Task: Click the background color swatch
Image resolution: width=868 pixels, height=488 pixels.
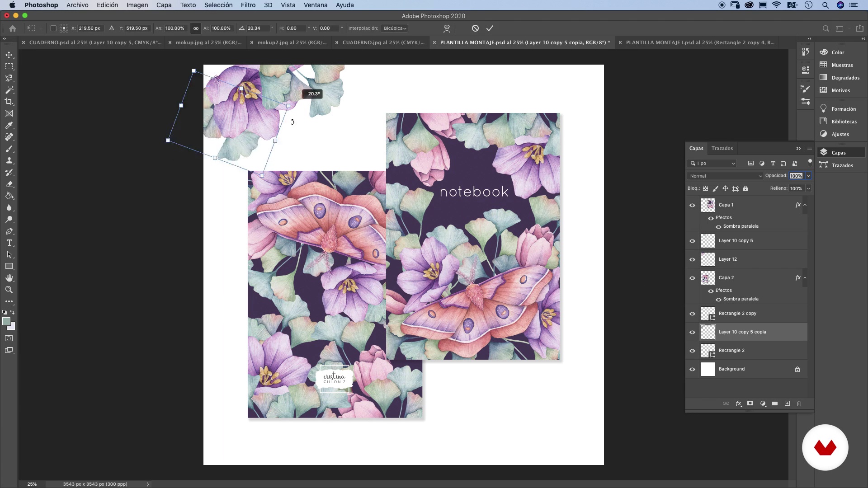Action: 13,327
